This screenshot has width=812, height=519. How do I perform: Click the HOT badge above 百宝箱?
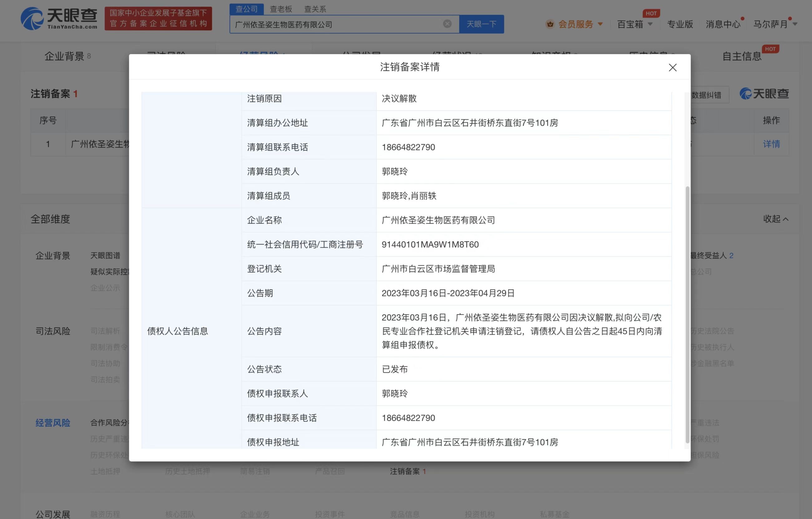(x=652, y=13)
